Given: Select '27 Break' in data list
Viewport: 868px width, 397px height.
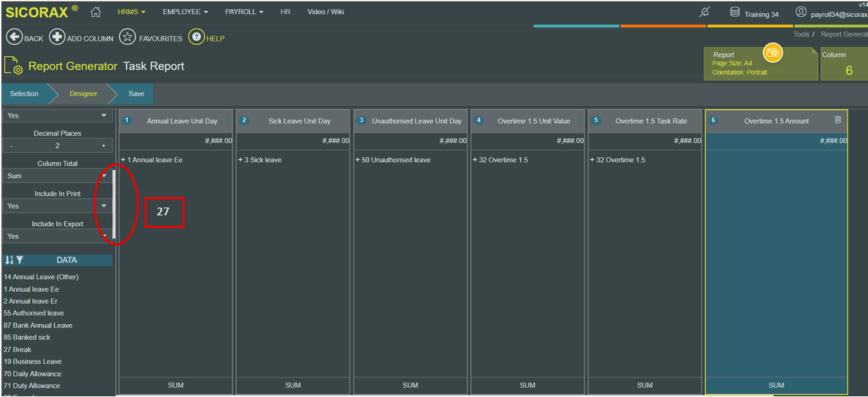Looking at the screenshot, I should click(x=18, y=349).
